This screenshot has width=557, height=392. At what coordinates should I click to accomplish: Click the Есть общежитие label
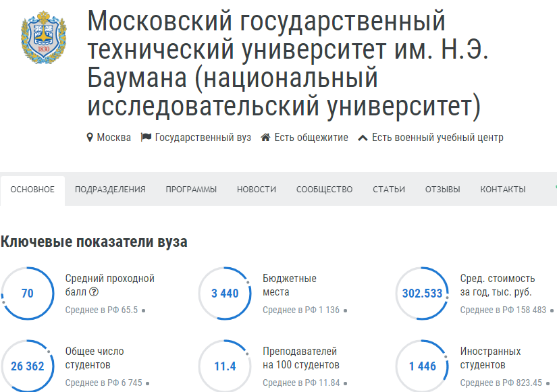(x=311, y=138)
